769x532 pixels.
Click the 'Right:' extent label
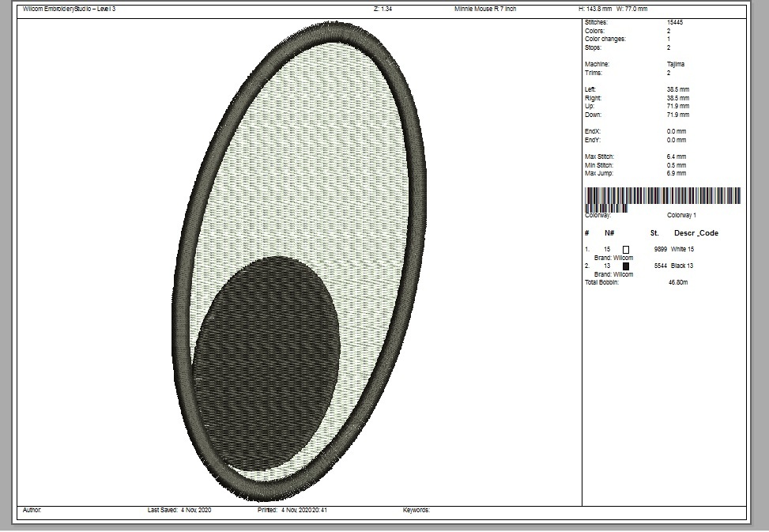click(x=593, y=98)
